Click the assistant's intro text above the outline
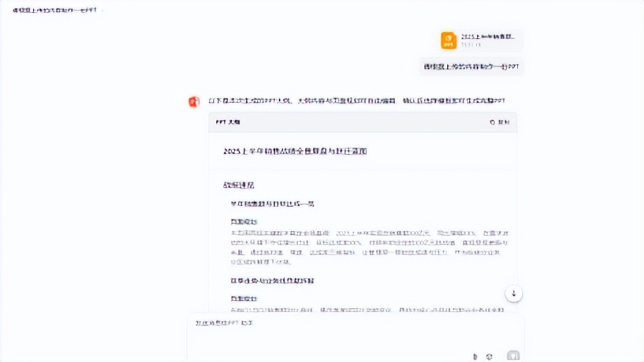The height and width of the screenshot is (362, 644). click(x=356, y=101)
